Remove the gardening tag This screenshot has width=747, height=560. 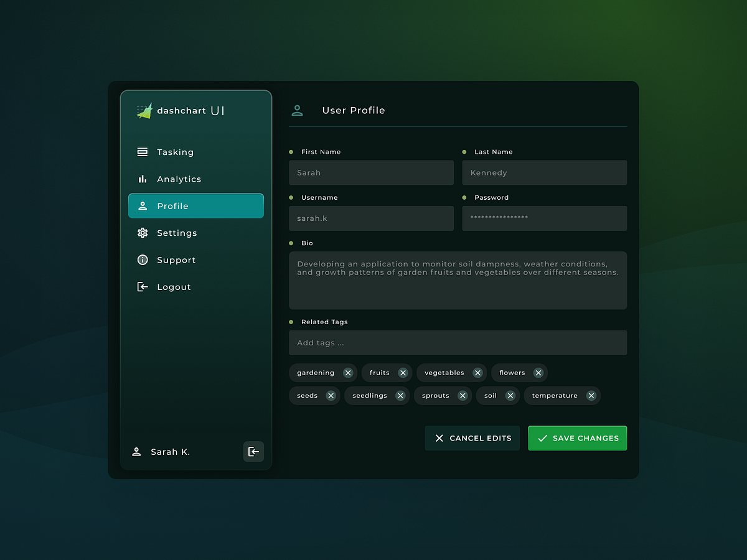[348, 373]
